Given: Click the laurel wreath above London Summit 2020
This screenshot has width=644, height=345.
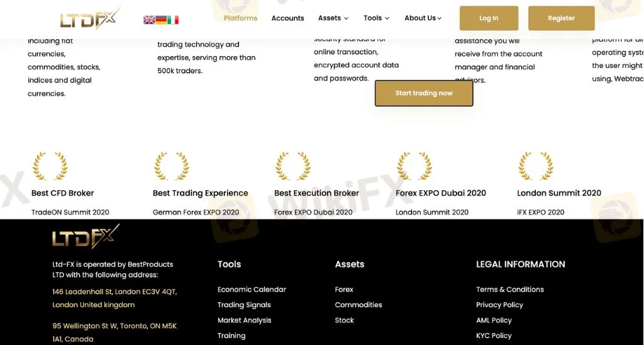Looking at the screenshot, I should (x=536, y=166).
